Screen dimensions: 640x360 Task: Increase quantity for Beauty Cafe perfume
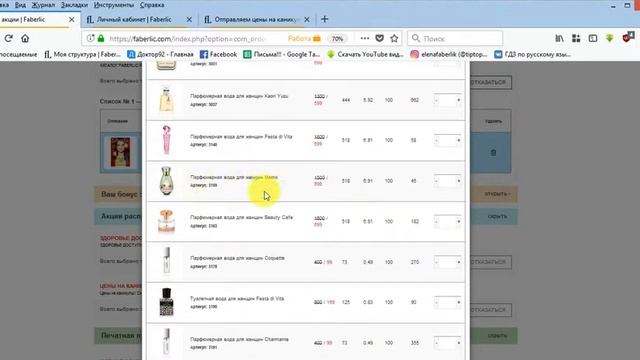[x=459, y=221]
